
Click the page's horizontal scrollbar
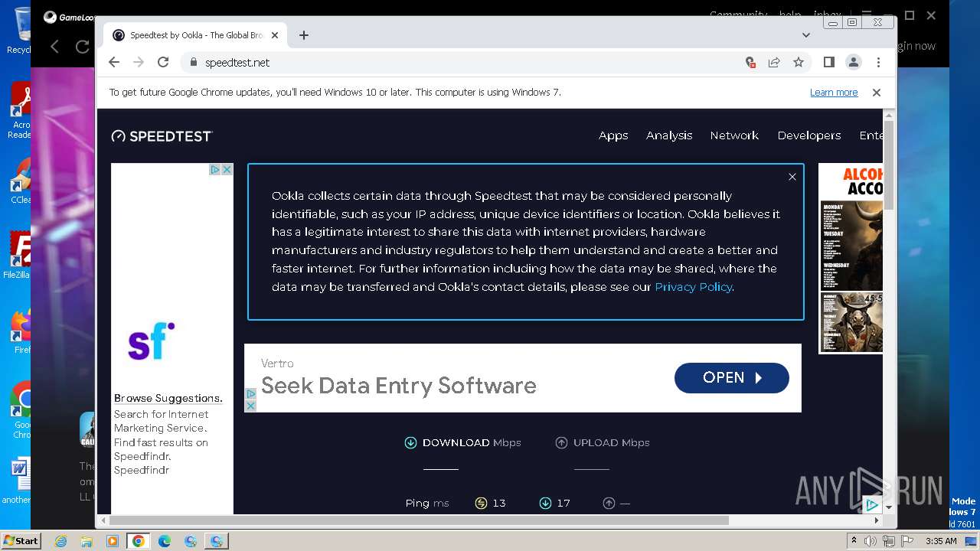point(419,520)
